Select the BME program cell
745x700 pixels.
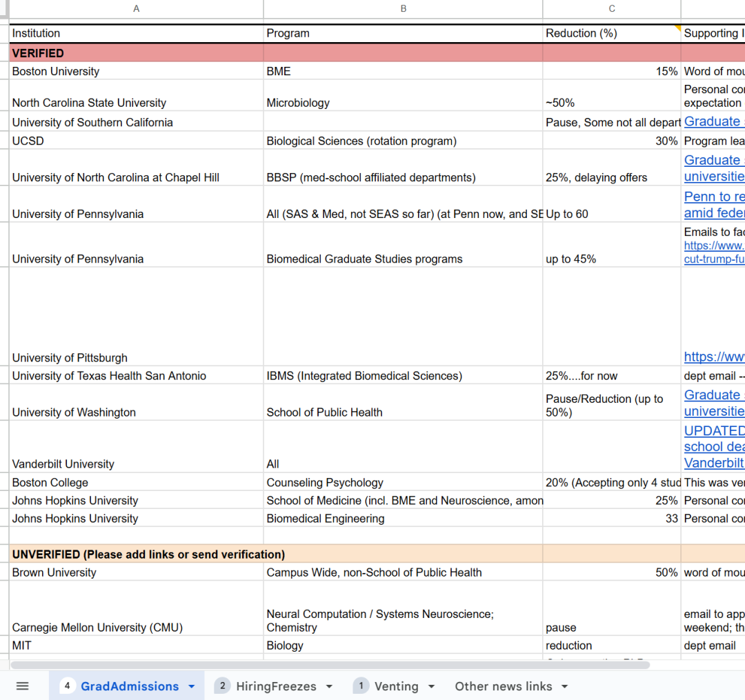click(403, 71)
